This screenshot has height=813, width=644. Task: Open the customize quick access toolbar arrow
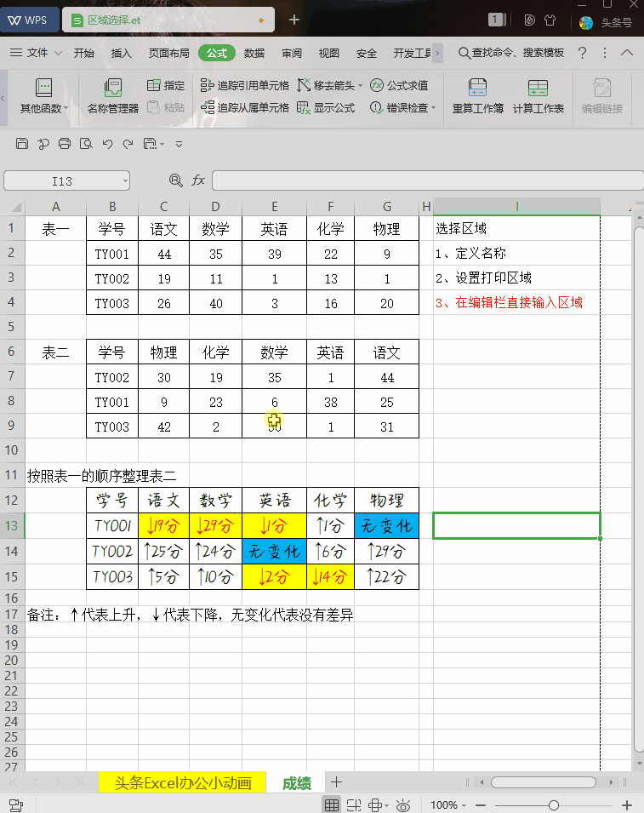pyautogui.click(x=179, y=144)
